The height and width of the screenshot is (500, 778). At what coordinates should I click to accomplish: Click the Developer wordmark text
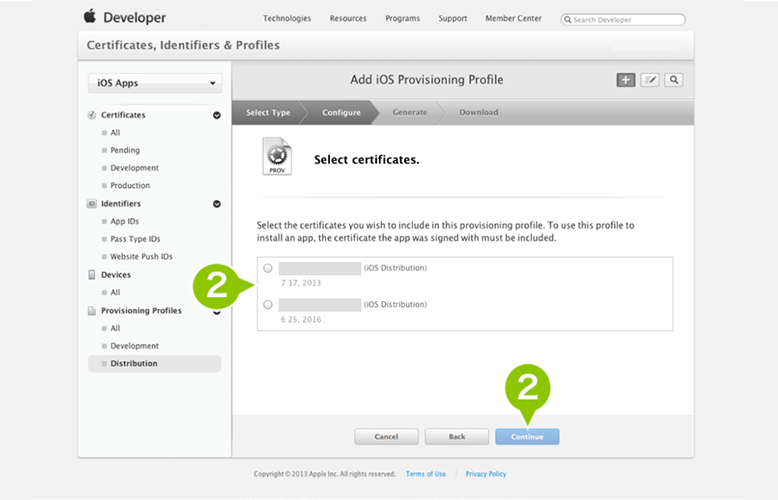tap(134, 17)
